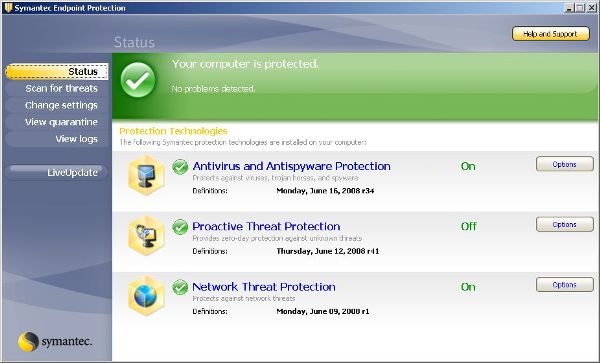
Task: Open Options for Proactive Threat Protection
Action: [x=564, y=225]
